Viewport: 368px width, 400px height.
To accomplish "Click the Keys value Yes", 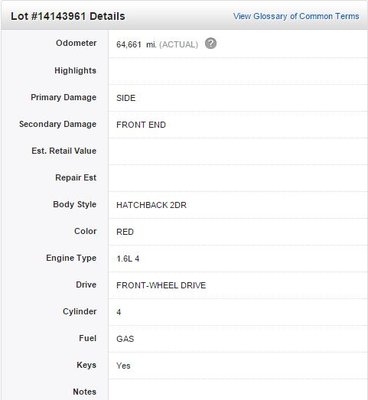I will pyautogui.click(x=123, y=366).
